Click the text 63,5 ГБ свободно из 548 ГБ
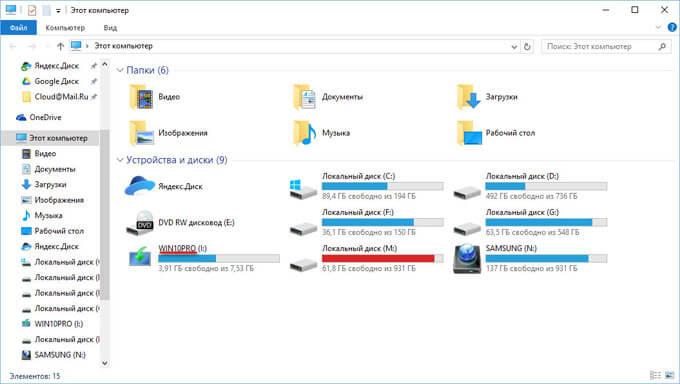Image resolution: width=680 pixels, height=384 pixels. coord(532,233)
